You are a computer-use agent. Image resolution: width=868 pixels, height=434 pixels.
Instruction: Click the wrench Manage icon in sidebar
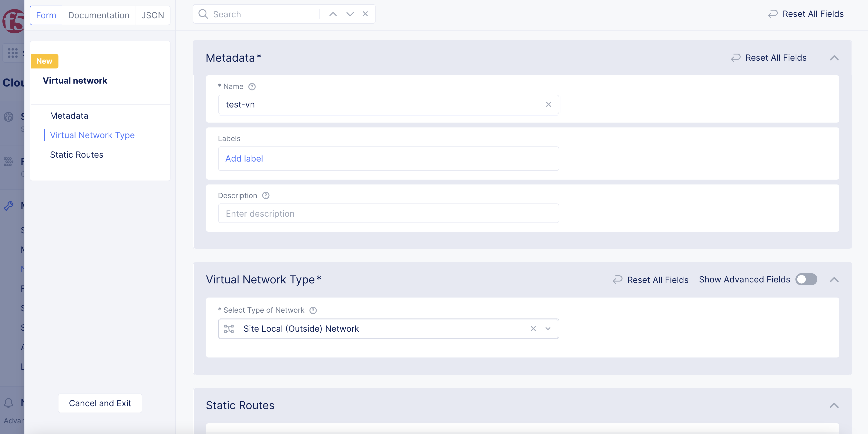(x=9, y=206)
